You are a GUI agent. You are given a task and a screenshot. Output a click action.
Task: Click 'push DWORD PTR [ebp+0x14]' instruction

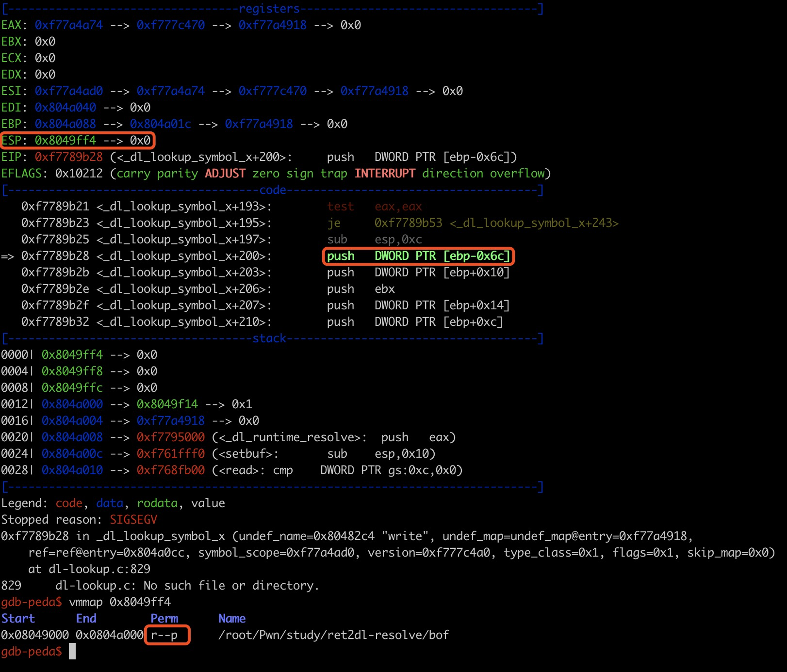click(419, 305)
